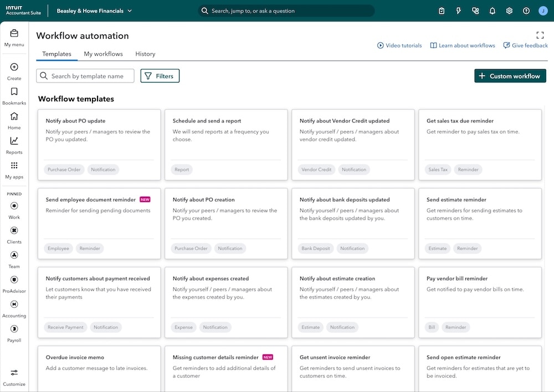Open the History tab
Viewport: 554px width, 392px height.
(x=145, y=54)
